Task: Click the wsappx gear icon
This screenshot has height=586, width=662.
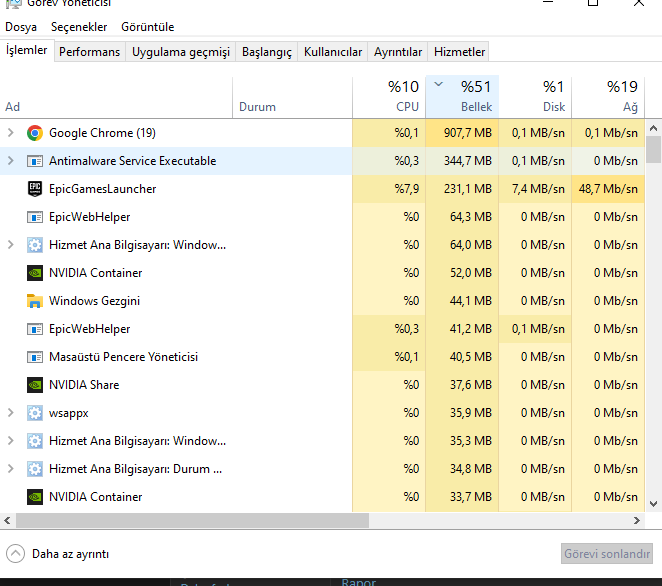Action: pyautogui.click(x=35, y=413)
